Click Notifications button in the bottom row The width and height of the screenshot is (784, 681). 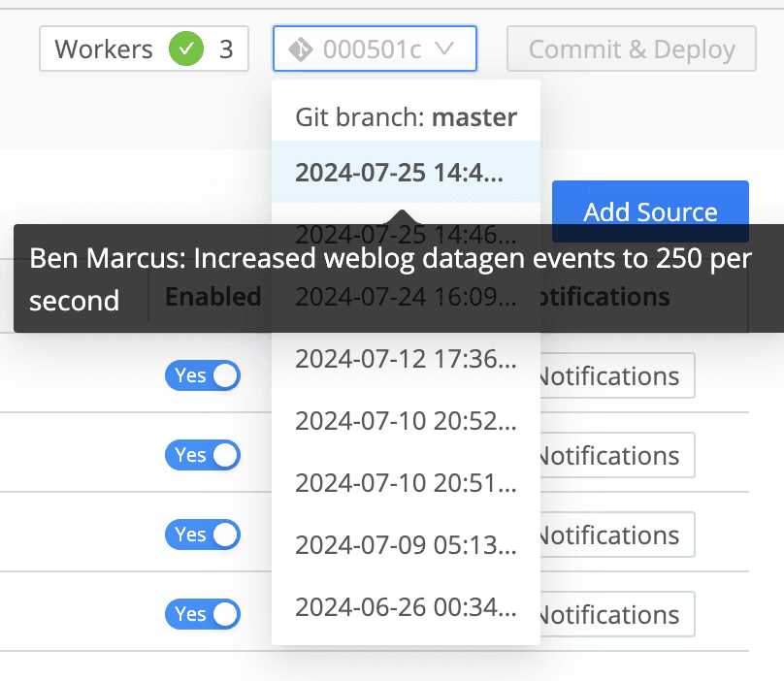tap(611, 615)
